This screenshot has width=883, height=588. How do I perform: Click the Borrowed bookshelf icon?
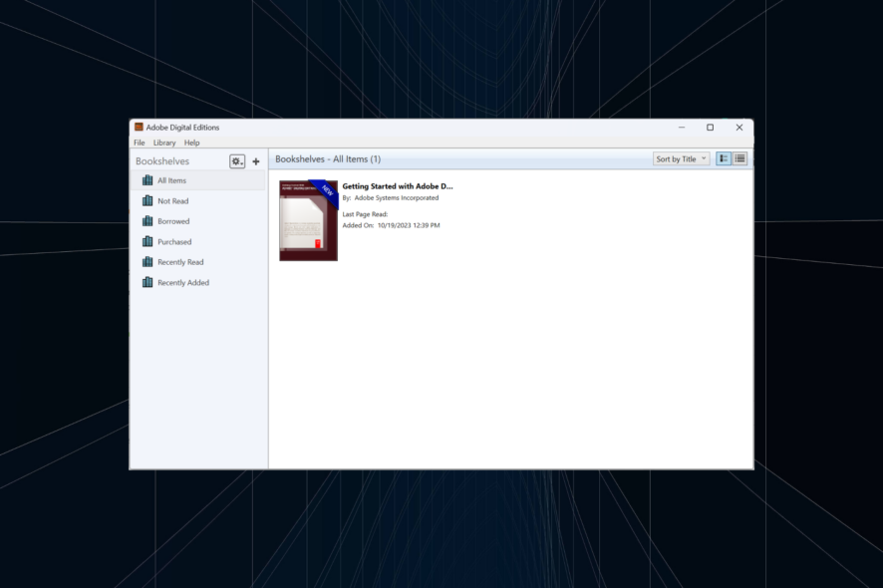pyautogui.click(x=147, y=221)
